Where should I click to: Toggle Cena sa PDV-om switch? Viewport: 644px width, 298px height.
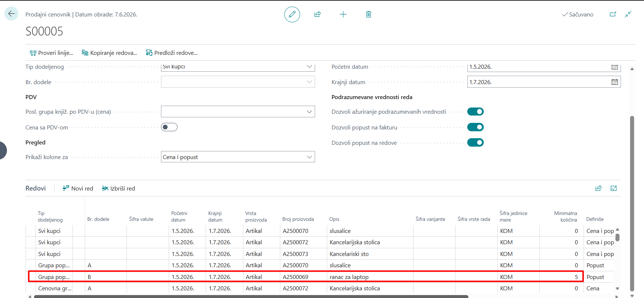(169, 127)
